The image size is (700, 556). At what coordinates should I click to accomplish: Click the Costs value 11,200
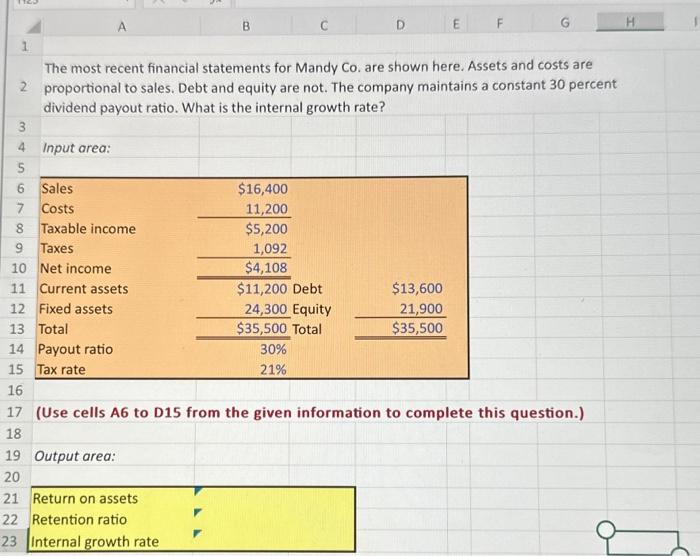(x=267, y=209)
